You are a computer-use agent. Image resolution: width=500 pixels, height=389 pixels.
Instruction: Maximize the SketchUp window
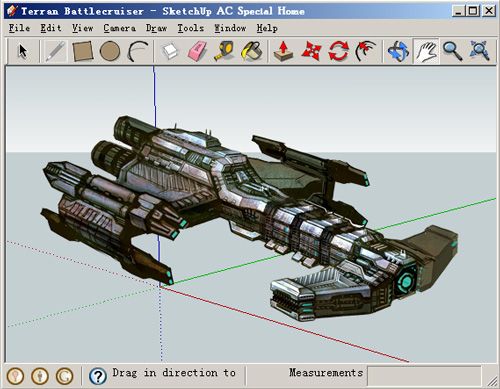point(473,11)
